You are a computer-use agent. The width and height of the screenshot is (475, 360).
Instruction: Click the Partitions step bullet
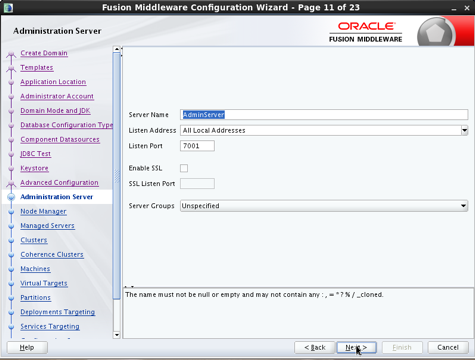[11, 298]
